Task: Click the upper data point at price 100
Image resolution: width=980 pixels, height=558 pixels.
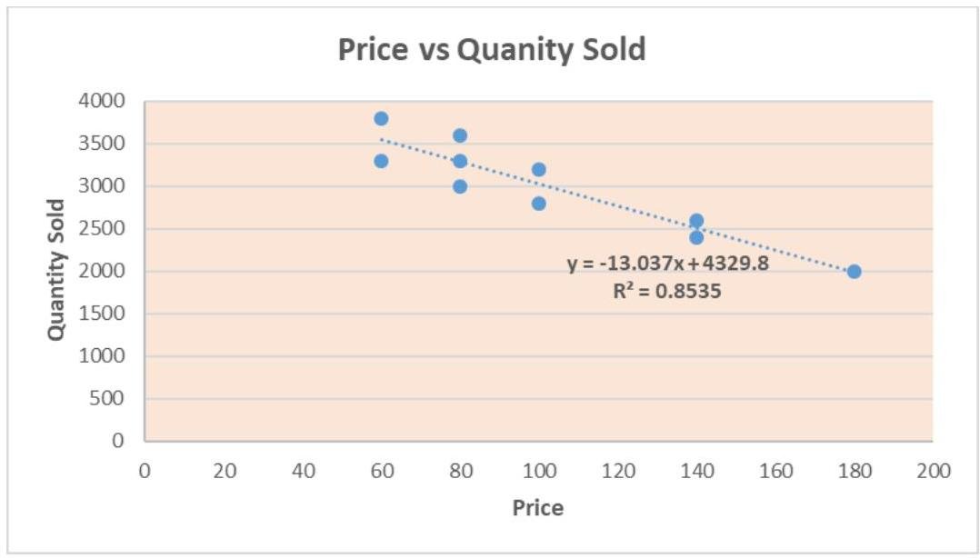Action: (x=538, y=169)
